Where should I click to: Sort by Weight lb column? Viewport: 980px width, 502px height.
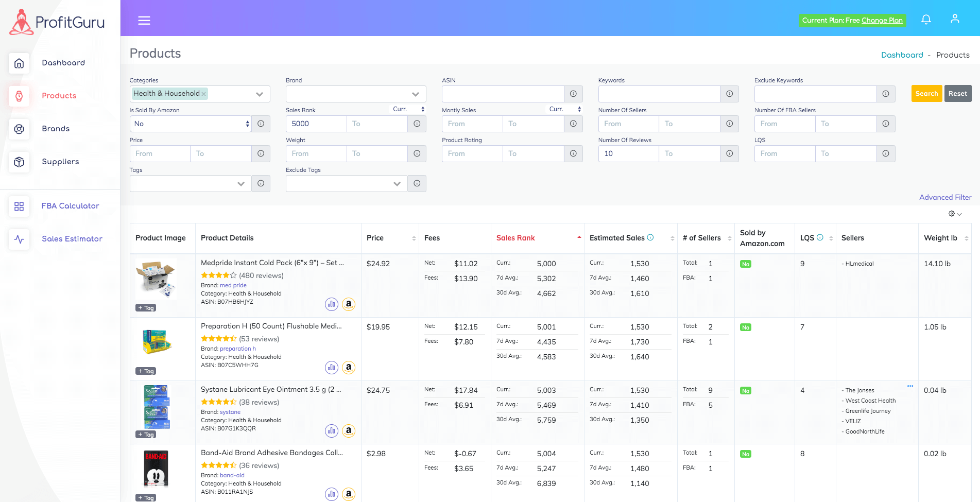click(966, 238)
